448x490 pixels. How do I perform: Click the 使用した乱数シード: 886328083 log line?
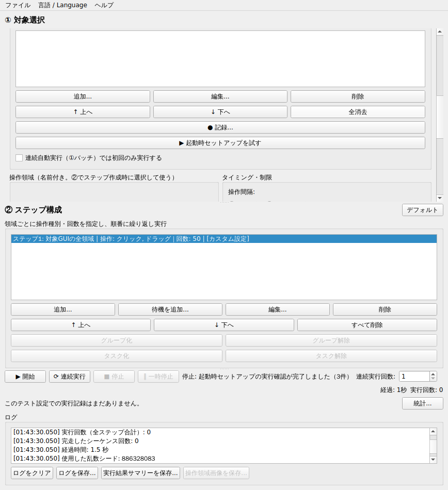pos(84,459)
